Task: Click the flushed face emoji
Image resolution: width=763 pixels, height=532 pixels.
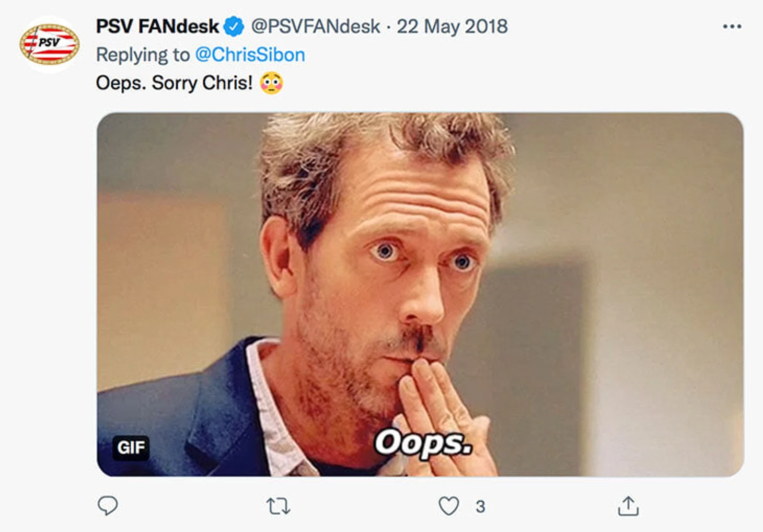Action: click(271, 83)
